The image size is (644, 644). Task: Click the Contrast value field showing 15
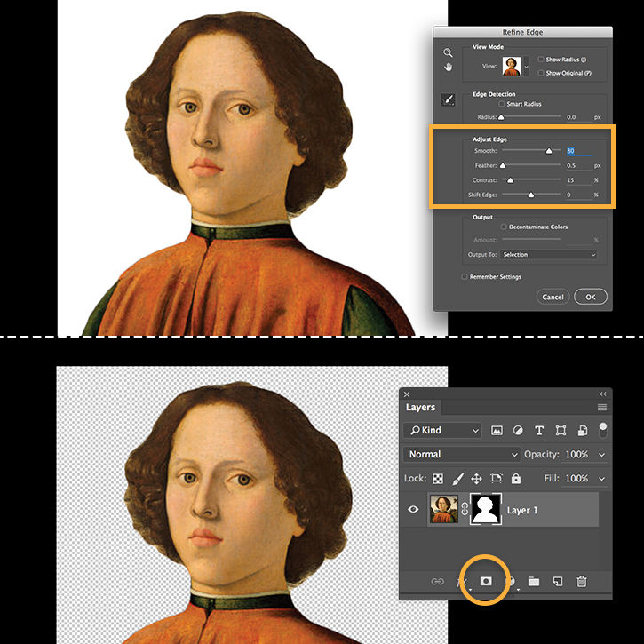click(578, 180)
